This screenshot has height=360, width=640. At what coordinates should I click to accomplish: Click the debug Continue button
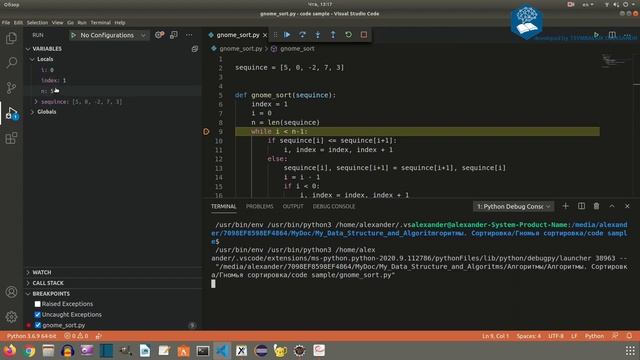click(x=287, y=35)
